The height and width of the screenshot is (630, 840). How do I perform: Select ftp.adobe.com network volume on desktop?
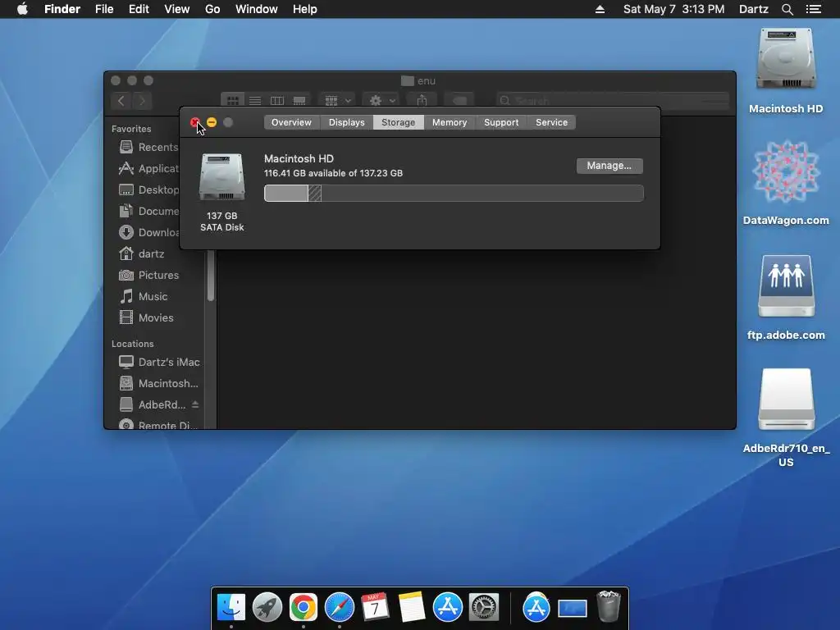pos(786,286)
